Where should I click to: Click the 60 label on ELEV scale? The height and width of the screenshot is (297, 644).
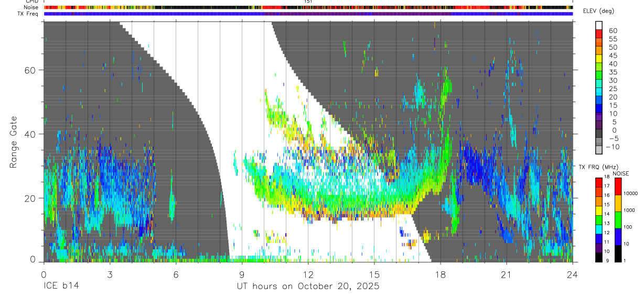click(613, 31)
